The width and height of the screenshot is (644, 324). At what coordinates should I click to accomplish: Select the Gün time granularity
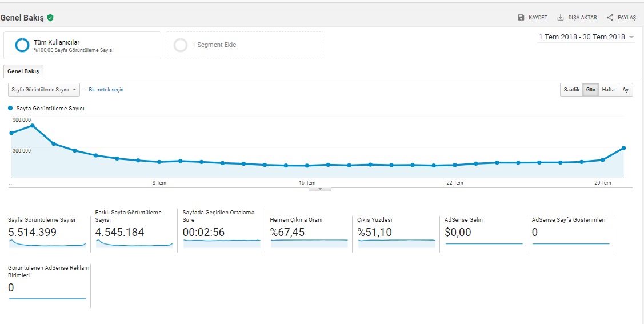click(x=590, y=90)
